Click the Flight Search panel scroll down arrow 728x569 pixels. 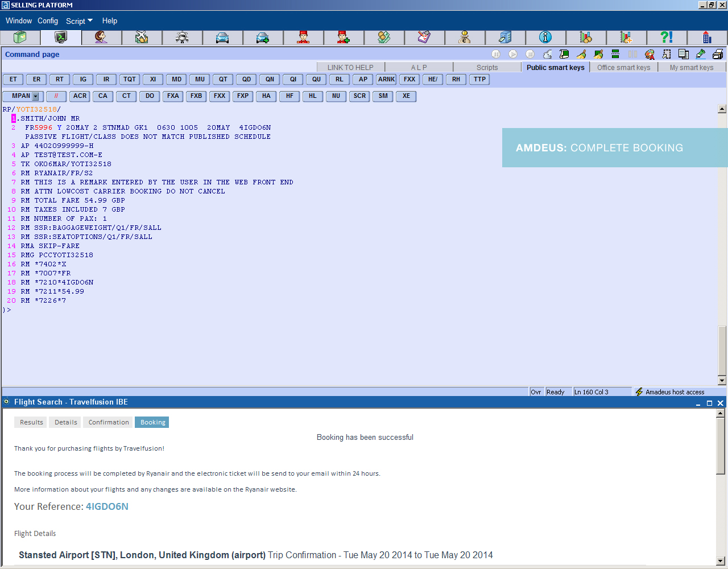pyautogui.click(x=721, y=560)
